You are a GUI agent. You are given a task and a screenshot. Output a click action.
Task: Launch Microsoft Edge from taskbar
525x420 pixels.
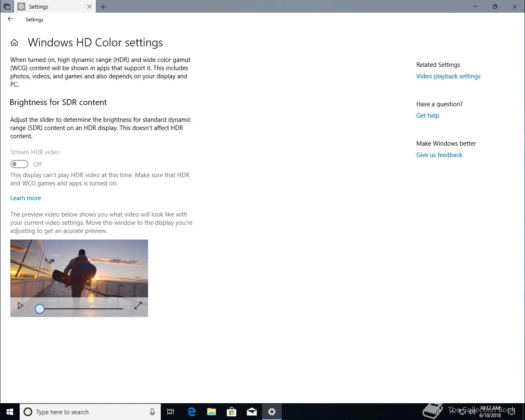click(x=192, y=412)
